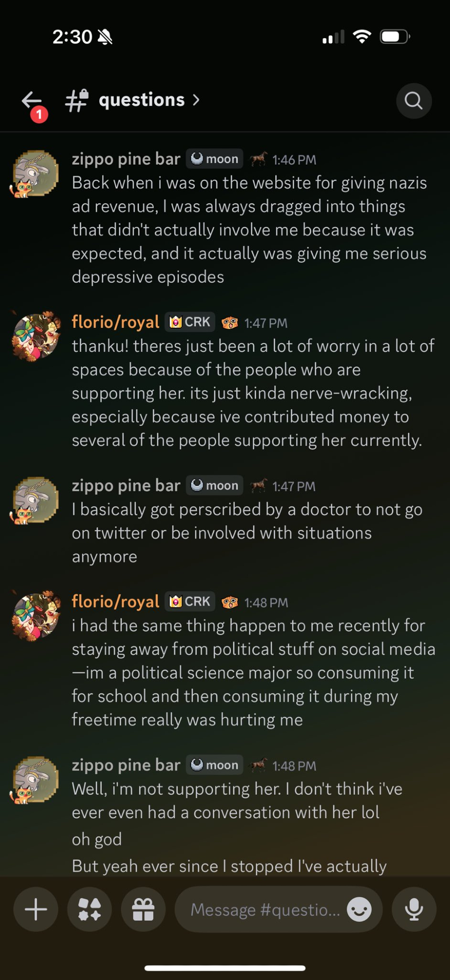Tap florio/royal's avatar at 1:47 PM
Screen dimensions: 450x980
pyautogui.click(x=36, y=336)
